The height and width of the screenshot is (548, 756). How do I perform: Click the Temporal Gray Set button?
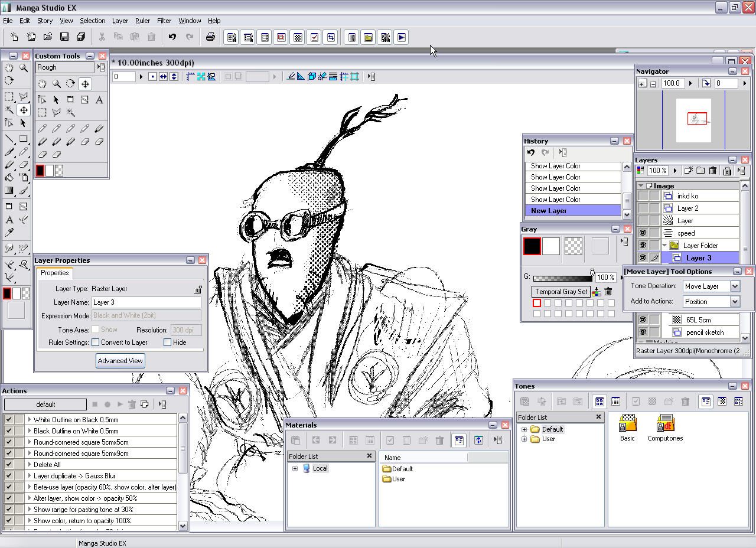(x=561, y=292)
